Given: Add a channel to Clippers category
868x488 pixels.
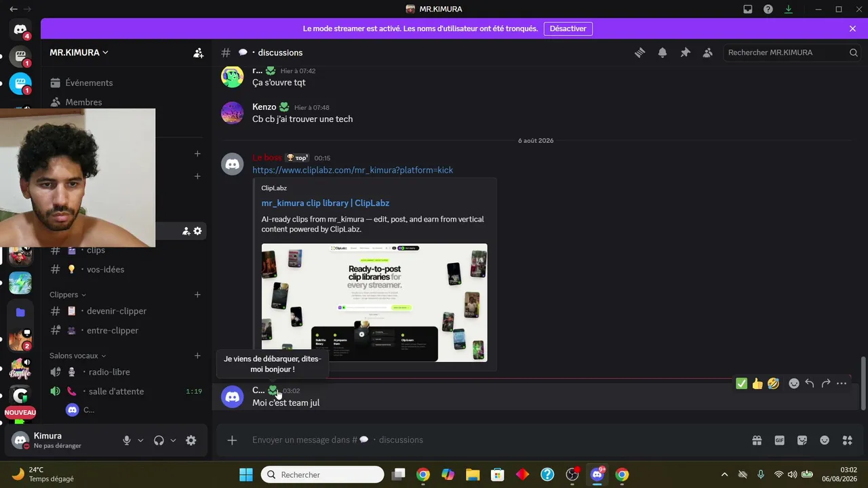Looking at the screenshot, I should (x=197, y=295).
